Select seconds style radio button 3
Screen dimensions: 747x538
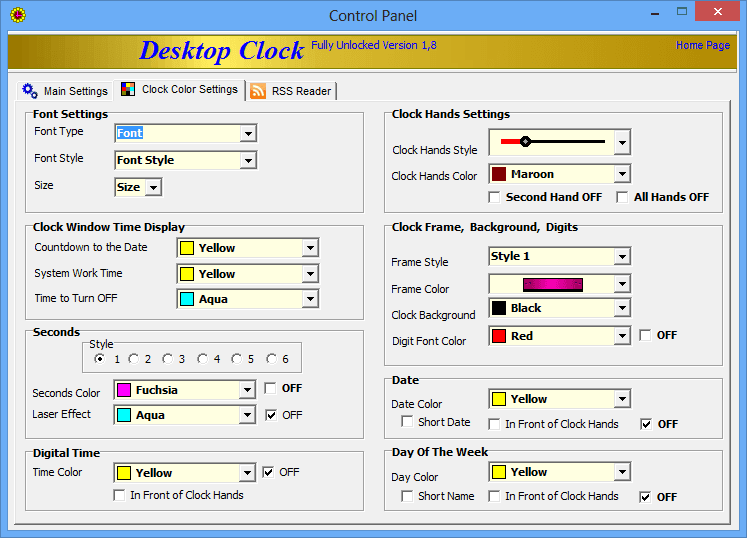(x=167, y=359)
